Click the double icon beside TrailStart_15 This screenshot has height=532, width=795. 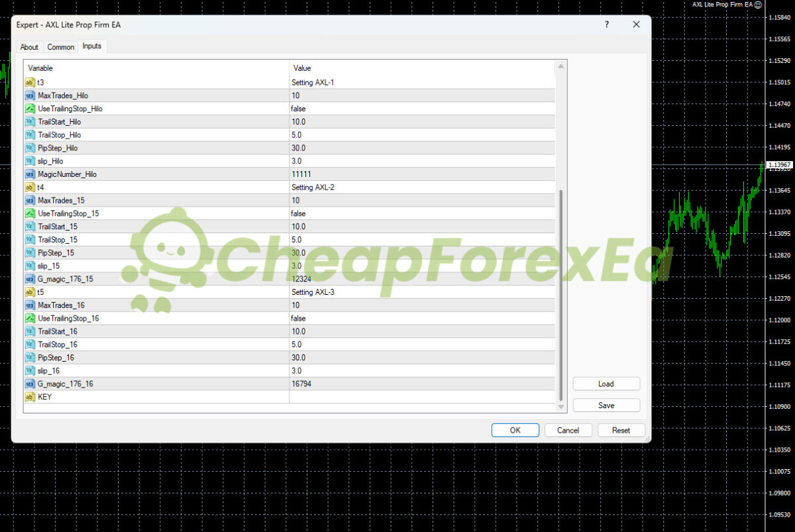click(x=30, y=227)
